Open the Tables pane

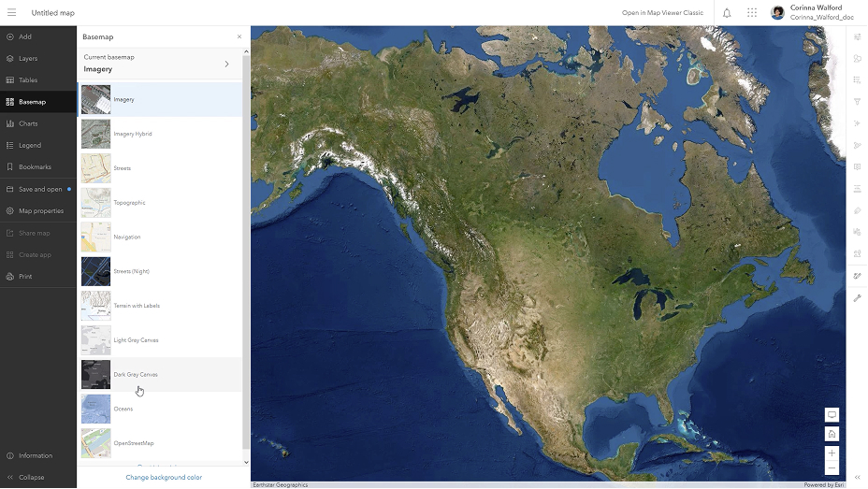click(x=38, y=79)
